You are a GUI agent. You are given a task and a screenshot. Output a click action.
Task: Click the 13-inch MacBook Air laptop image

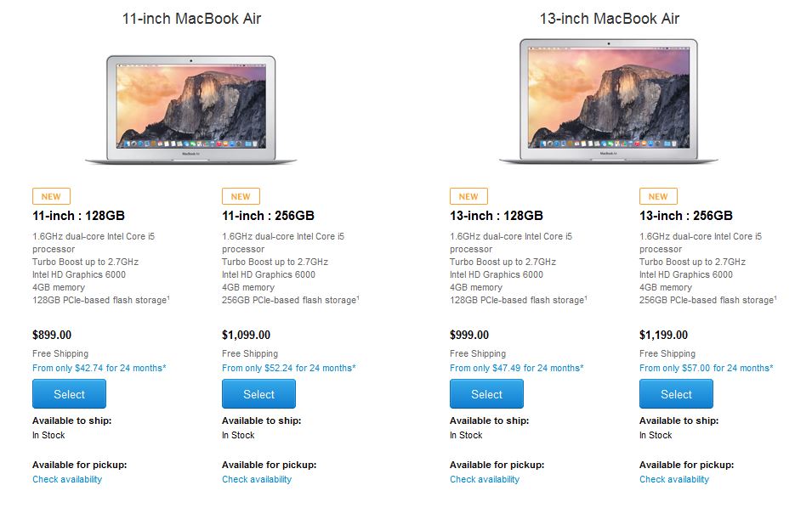609,102
